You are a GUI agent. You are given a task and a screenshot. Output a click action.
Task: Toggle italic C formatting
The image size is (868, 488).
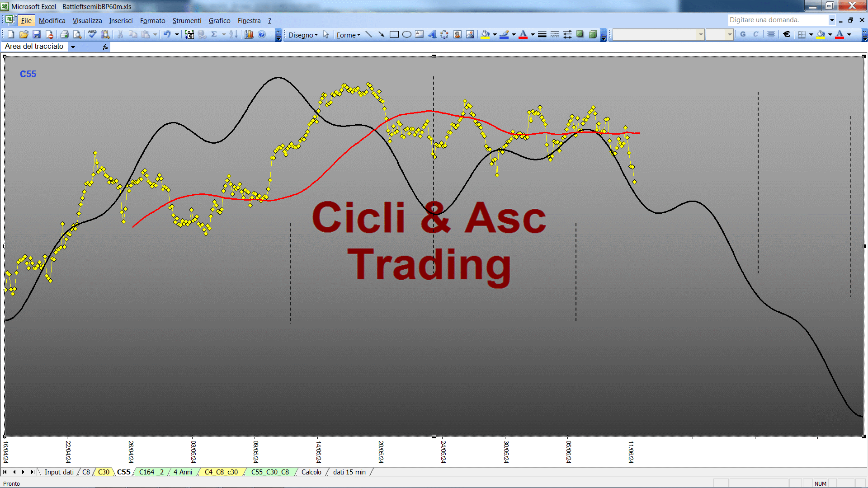[755, 34]
